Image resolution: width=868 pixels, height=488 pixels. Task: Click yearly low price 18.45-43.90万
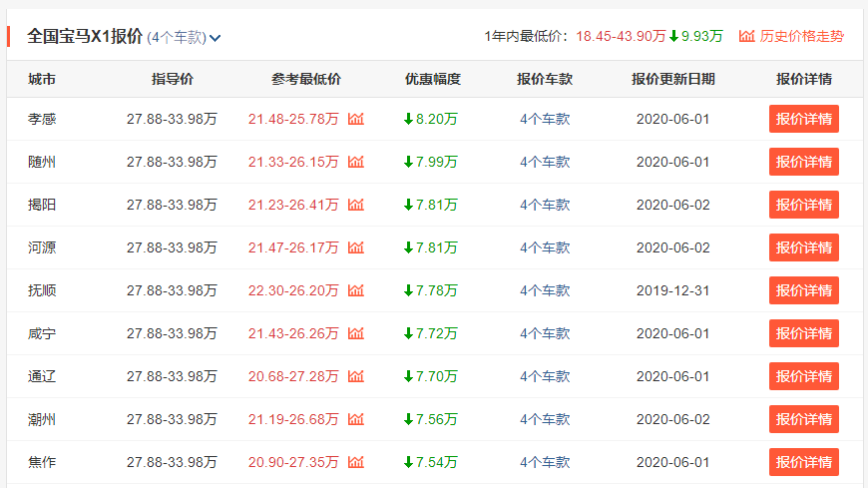621,36
